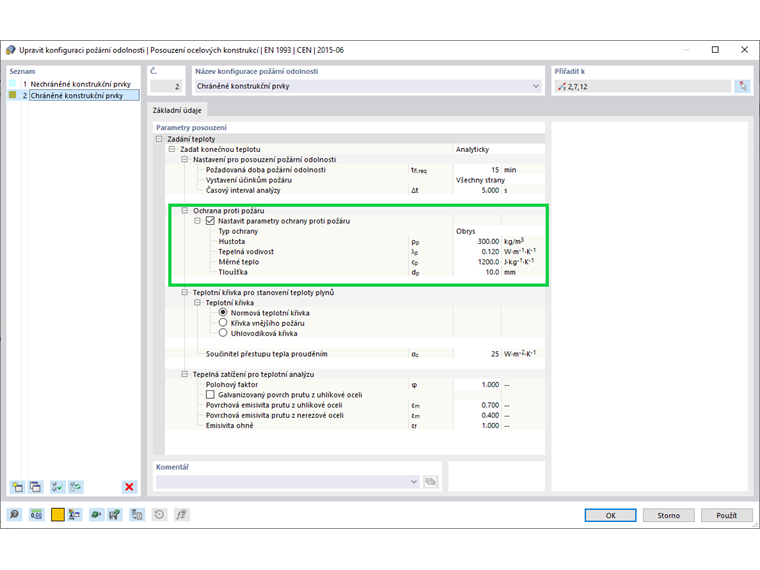Click the copy data to clipboard icon
The height and width of the screenshot is (570, 760).
(137, 515)
